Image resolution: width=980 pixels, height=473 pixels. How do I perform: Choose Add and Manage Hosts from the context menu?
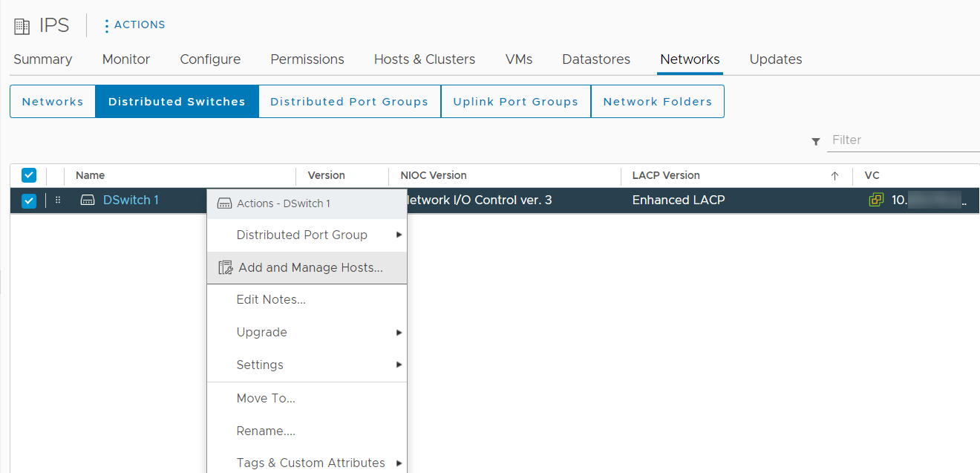click(307, 268)
